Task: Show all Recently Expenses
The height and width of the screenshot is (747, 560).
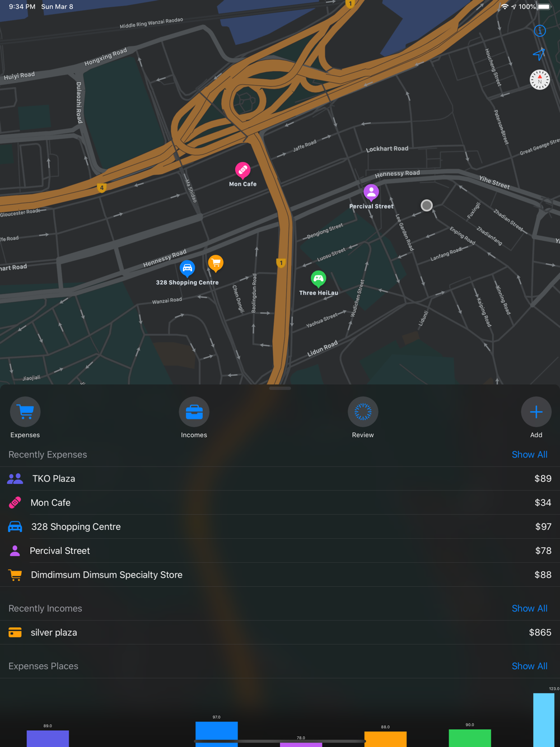Action: [529, 455]
